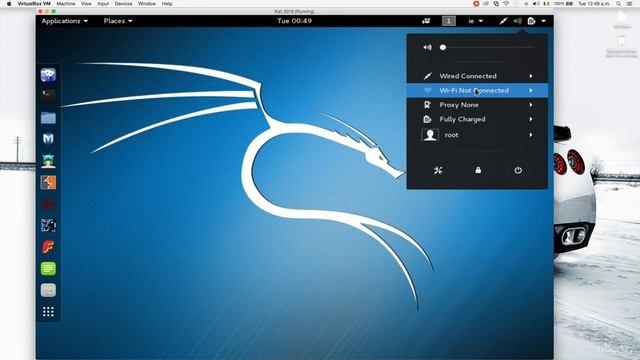Click the Tue 00:49 clock in Kali panel
Screen dimensions: 640x360
click(294, 21)
